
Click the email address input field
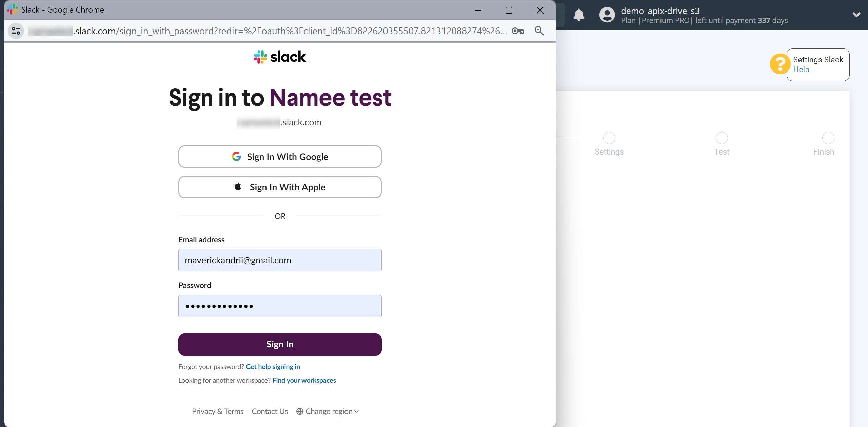pyautogui.click(x=279, y=260)
